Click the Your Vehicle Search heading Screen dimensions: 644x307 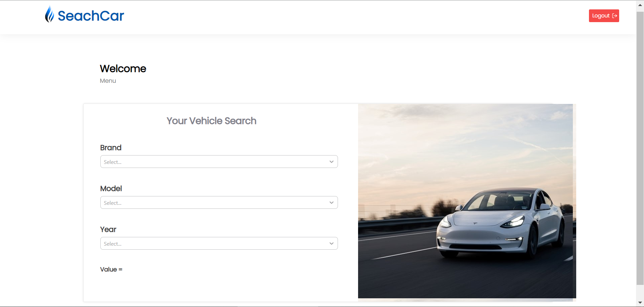pyautogui.click(x=211, y=121)
